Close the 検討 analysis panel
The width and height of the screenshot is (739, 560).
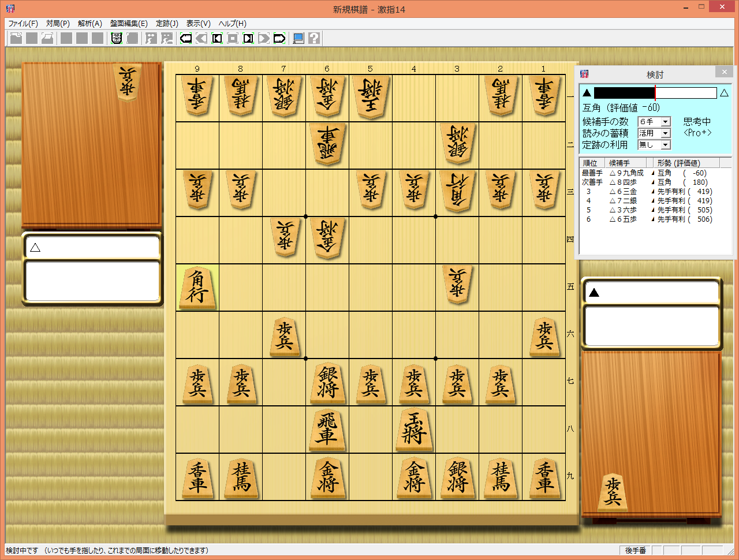(x=724, y=72)
